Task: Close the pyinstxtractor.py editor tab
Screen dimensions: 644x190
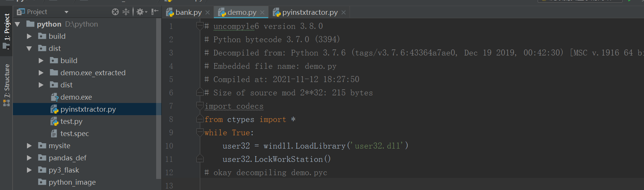Action: tap(343, 13)
